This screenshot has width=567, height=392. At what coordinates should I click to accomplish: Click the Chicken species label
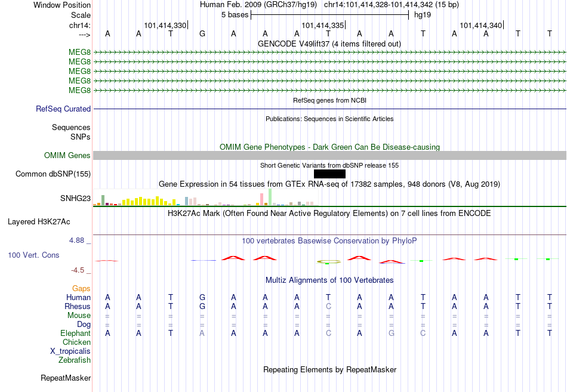(76, 342)
